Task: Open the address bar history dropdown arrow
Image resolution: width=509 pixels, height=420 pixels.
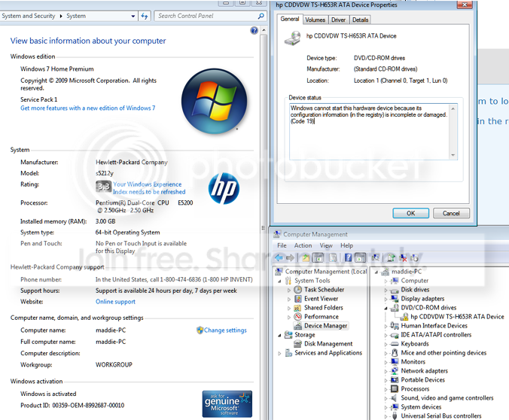Action: point(133,16)
